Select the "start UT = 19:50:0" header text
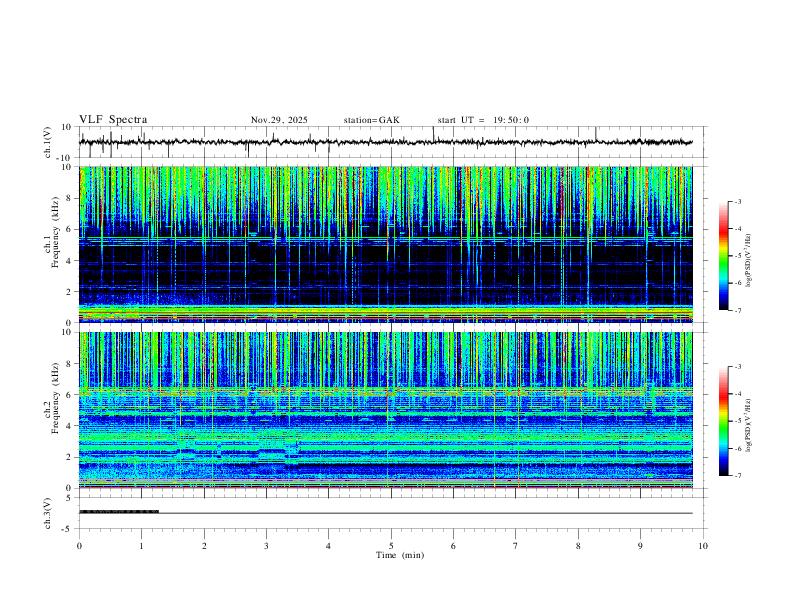The height and width of the screenshot is (612, 792). pyautogui.click(x=483, y=120)
